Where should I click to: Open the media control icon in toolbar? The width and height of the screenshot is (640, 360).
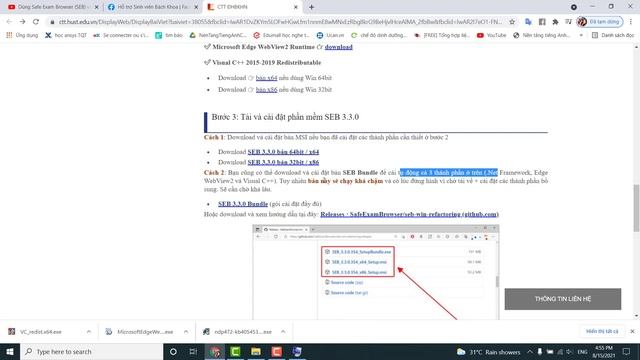pyautogui.click(x=568, y=22)
